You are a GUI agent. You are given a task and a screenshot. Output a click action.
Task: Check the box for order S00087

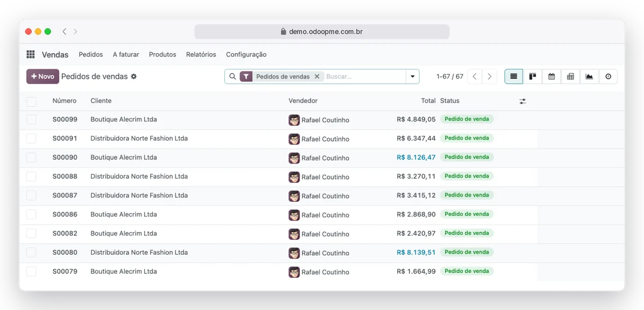pyautogui.click(x=31, y=195)
